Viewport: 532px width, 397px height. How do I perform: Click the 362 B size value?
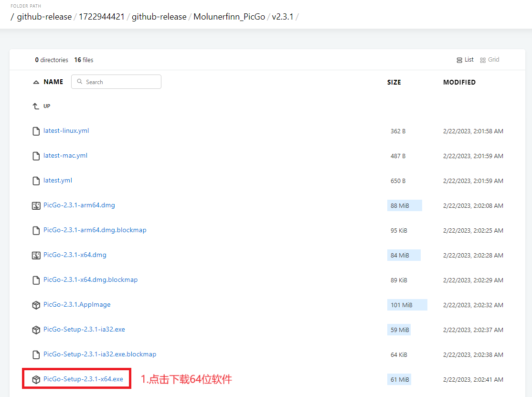[x=398, y=131]
